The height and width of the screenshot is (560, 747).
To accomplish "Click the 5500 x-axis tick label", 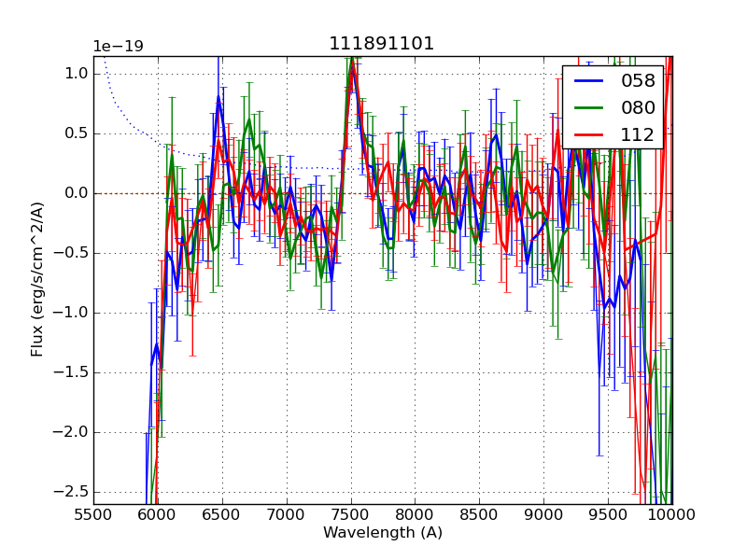I will [x=93, y=514].
